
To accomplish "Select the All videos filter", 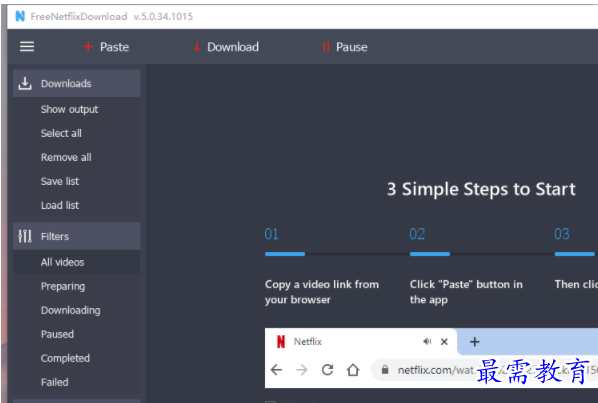I will pyautogui.click(x=77, y=262).
